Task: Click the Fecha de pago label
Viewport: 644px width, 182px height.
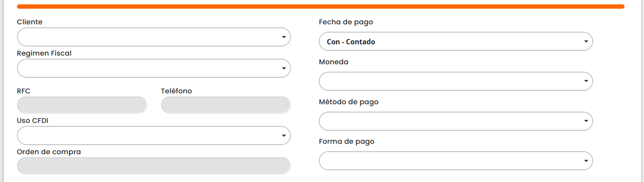Action: click(346, 22)
